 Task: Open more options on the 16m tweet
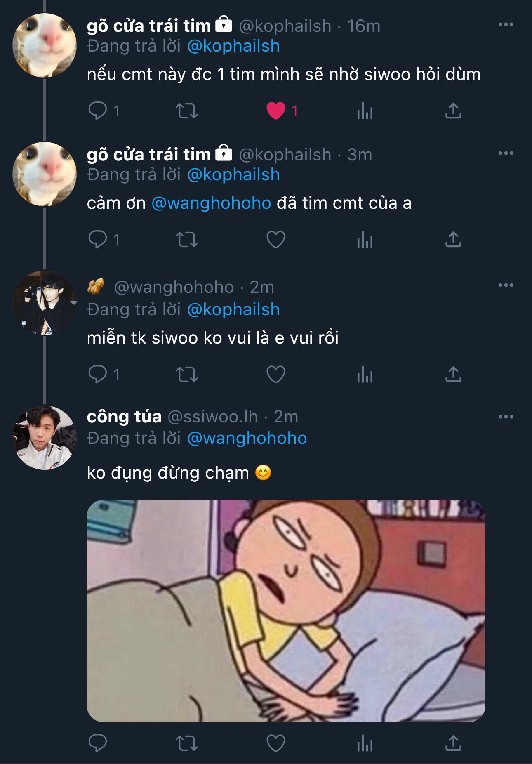506,25
